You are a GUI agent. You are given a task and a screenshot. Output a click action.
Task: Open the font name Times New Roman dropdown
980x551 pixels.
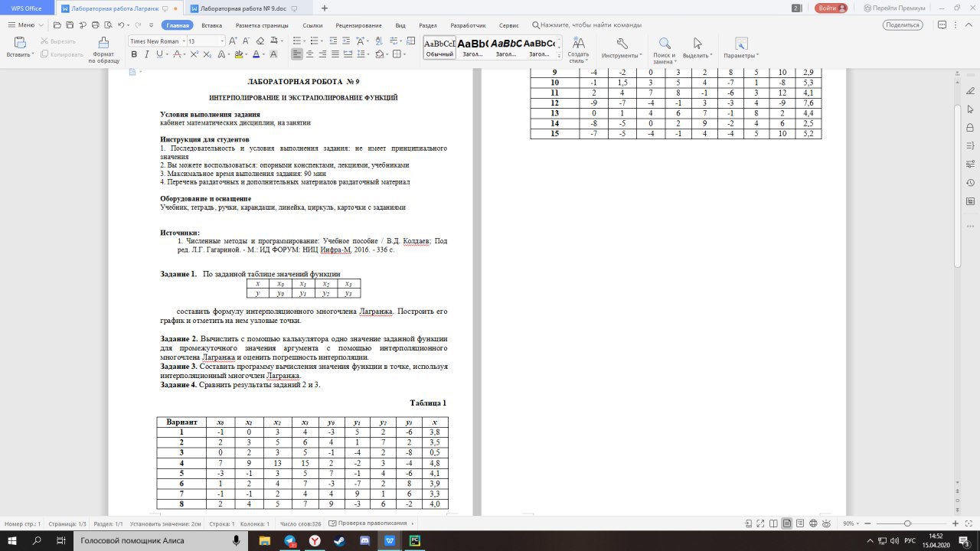tap(182, 41)
